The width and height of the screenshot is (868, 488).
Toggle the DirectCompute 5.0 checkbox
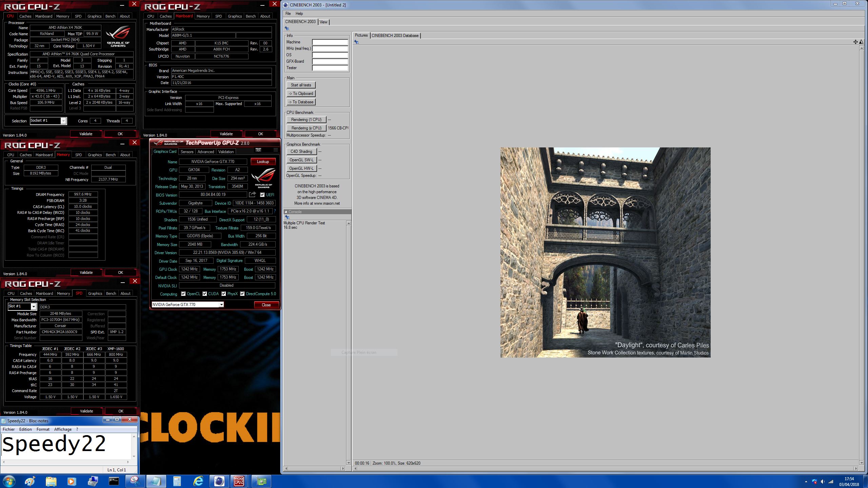[x=242, y=294]
